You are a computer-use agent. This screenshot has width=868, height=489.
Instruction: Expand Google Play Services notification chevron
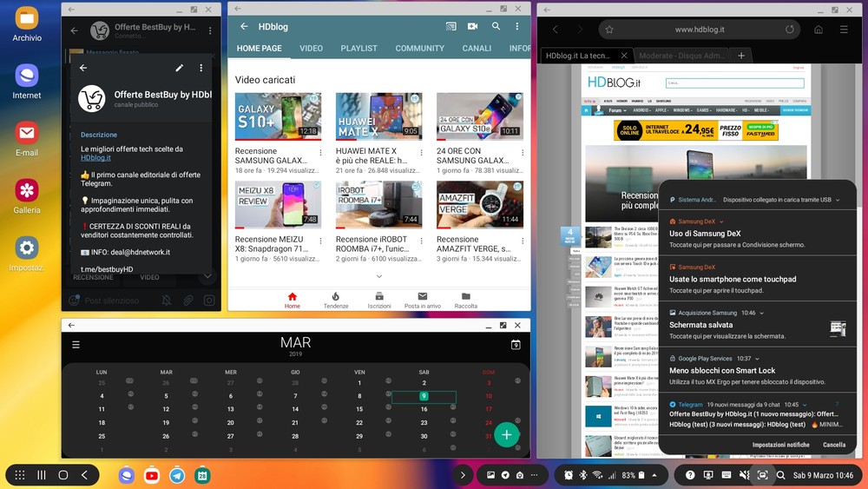coord(757,359)
